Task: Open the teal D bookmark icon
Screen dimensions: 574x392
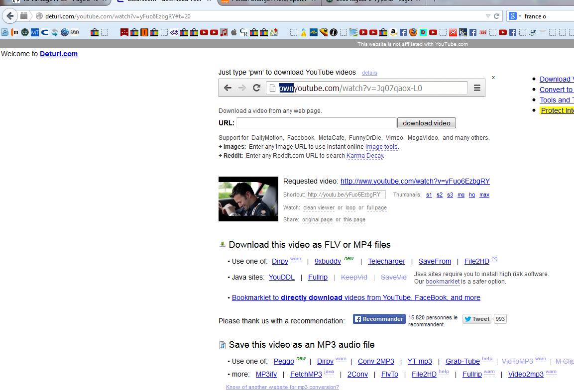Action: coord(423,32)
